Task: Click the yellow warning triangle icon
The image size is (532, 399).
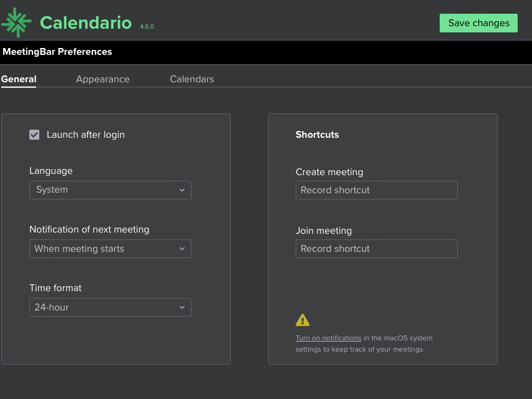Action: point(302,320)
